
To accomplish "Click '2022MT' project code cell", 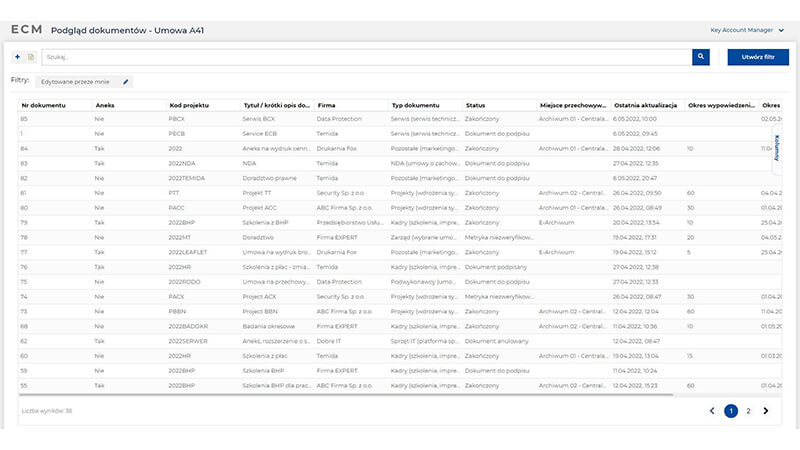I will tap(180, 237).
